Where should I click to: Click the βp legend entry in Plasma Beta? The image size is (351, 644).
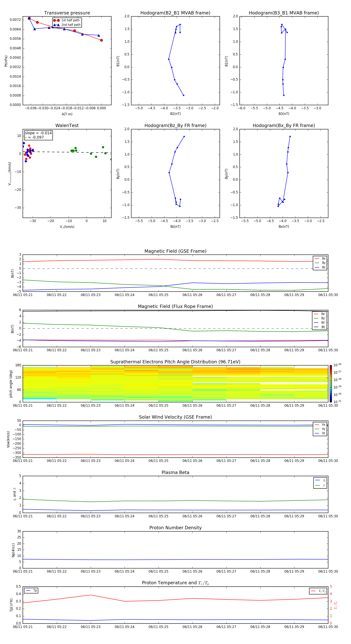coord(320,480)
